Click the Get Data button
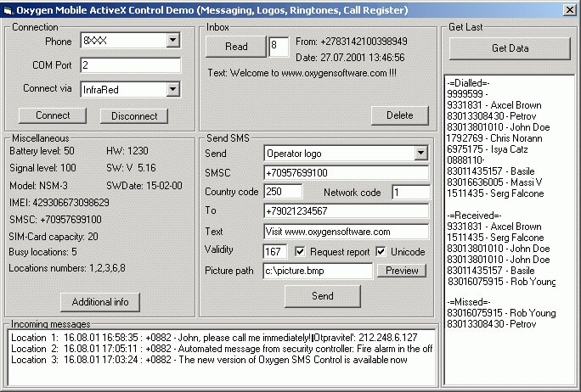 [x=510, y=48]
